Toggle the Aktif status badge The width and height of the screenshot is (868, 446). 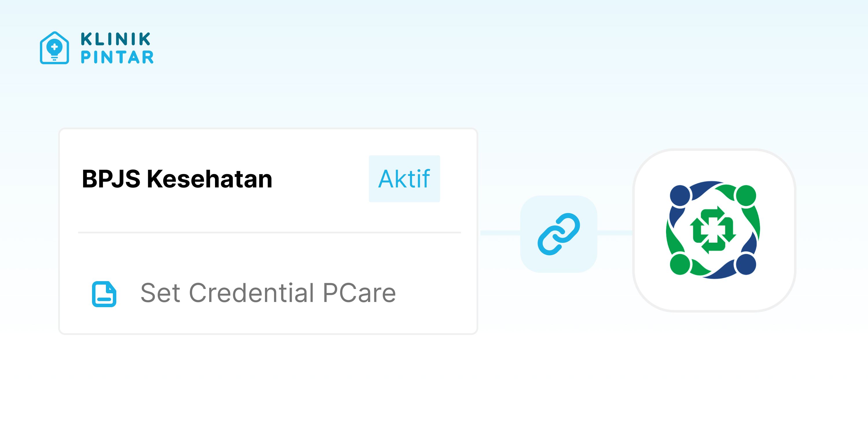(x=404, y=178)
